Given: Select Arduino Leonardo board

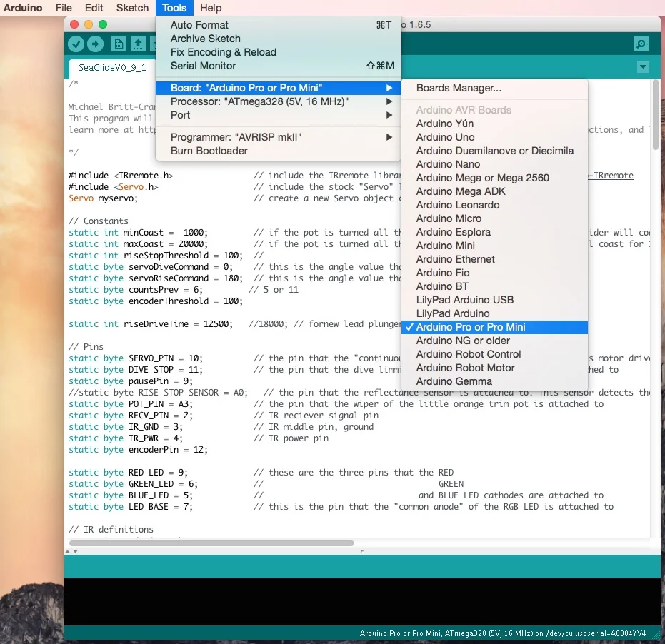Looking at the screenshot, I should (494, 205).
